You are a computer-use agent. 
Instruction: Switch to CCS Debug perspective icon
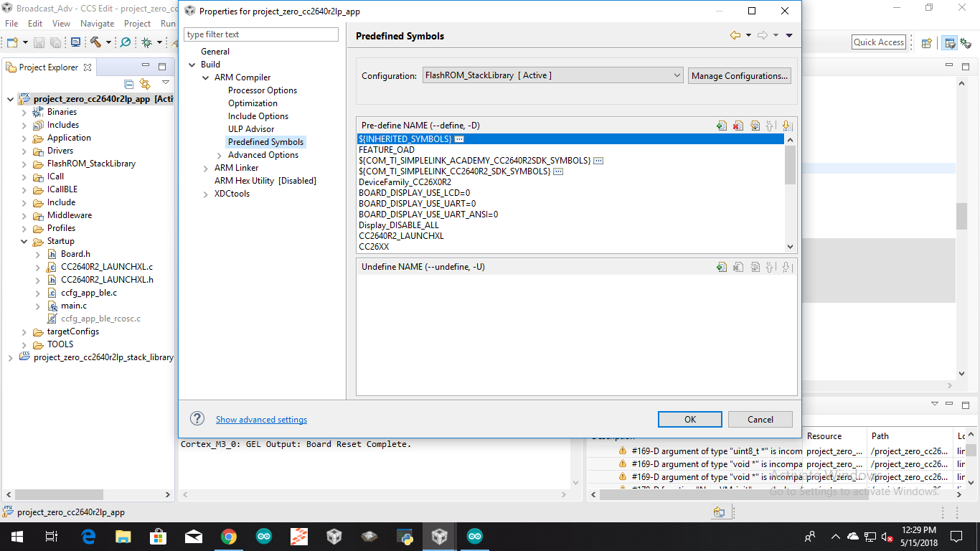pos(966,42)
